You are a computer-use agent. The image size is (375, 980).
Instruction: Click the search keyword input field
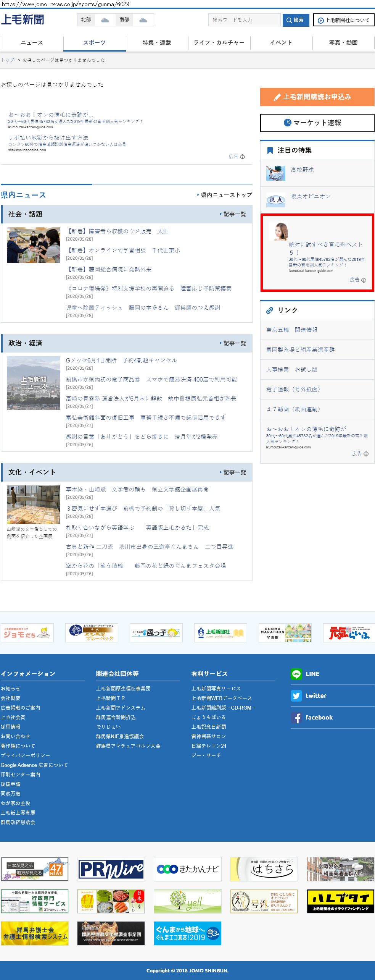(x=244, y=20)
